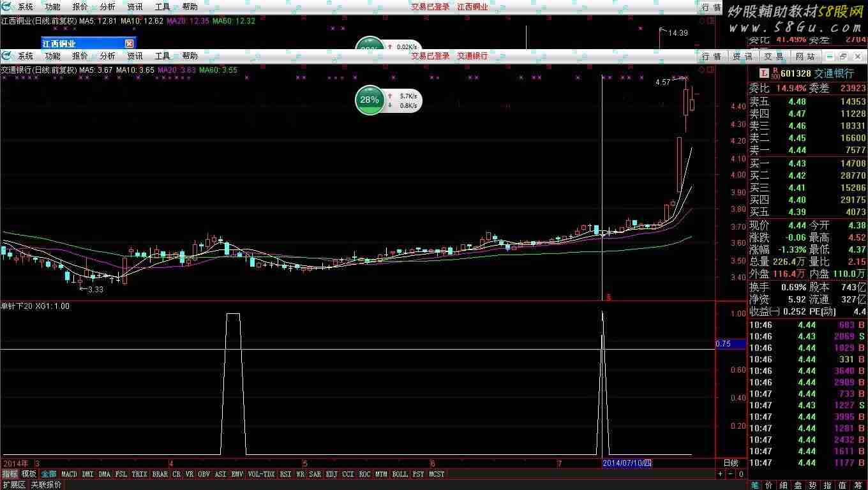This screenshot has width=868, height=490.
Task: Switch to FSL indicator
Action: coord(121,474)
